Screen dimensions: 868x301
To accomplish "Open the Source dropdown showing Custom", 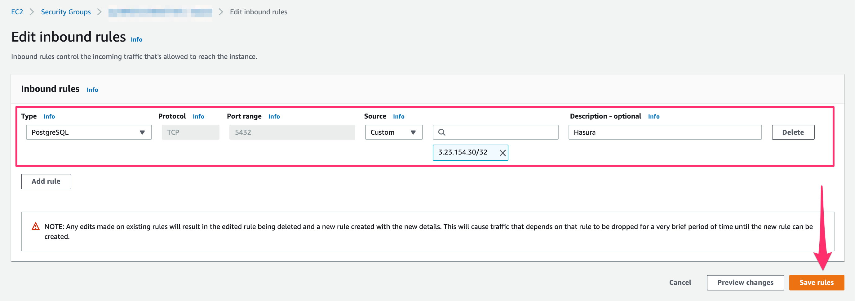I will [x=393, y=132].
